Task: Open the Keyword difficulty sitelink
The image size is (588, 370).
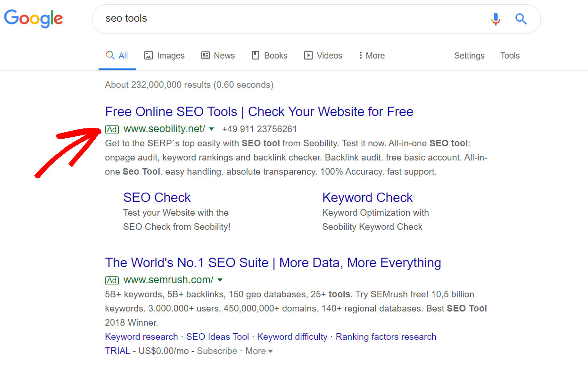Action: pos(292,337)
